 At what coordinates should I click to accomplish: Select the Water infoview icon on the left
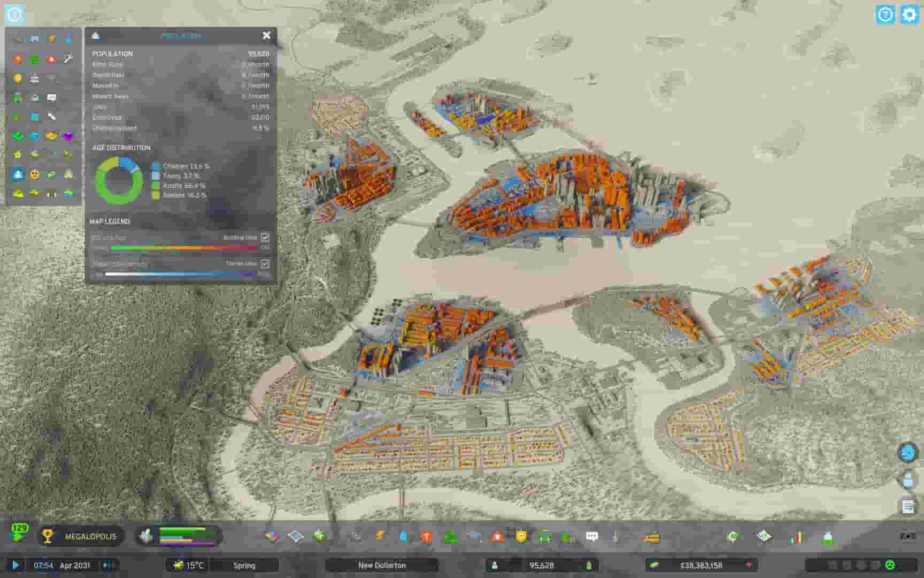click(x=70, y=38)
